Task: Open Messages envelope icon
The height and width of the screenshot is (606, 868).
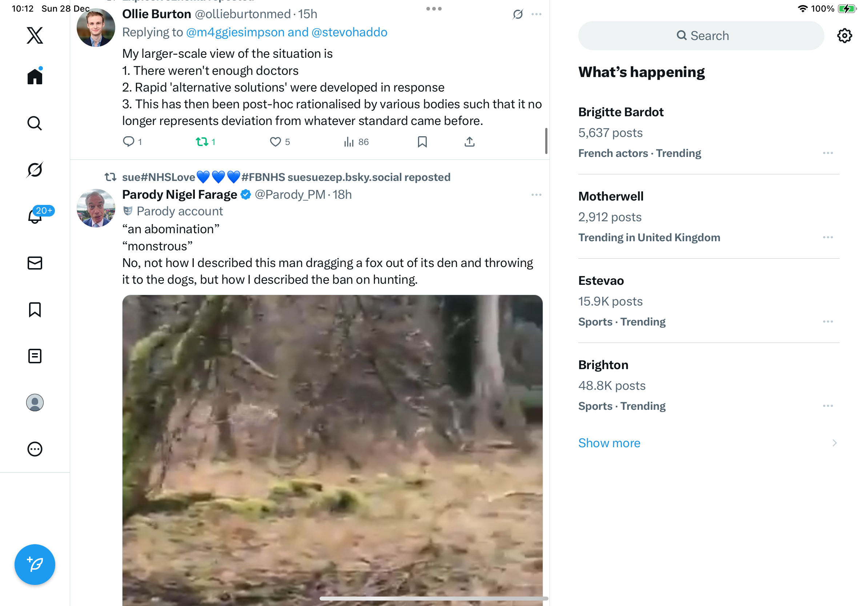Action: [35, 263]
